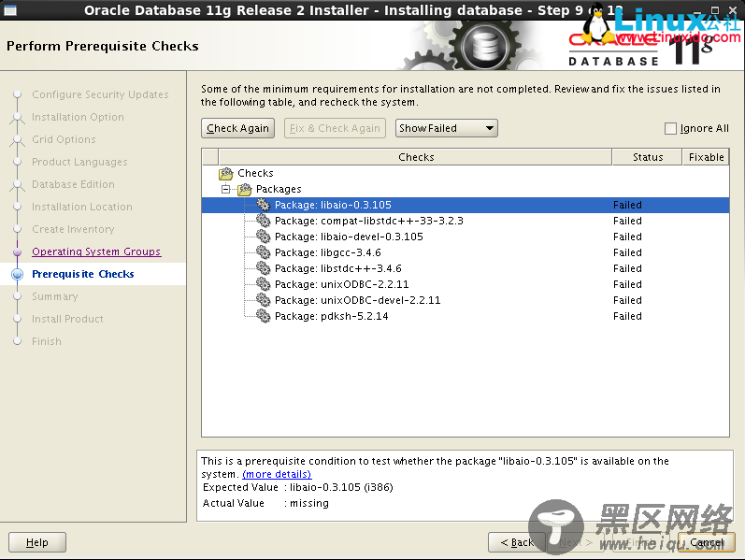Click the Packages folder icon
This screenshot has width=745, height=560.
(245, 189)
